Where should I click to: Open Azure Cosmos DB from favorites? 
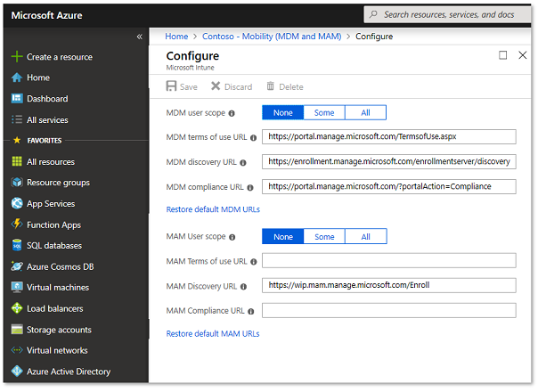(17, 266)
